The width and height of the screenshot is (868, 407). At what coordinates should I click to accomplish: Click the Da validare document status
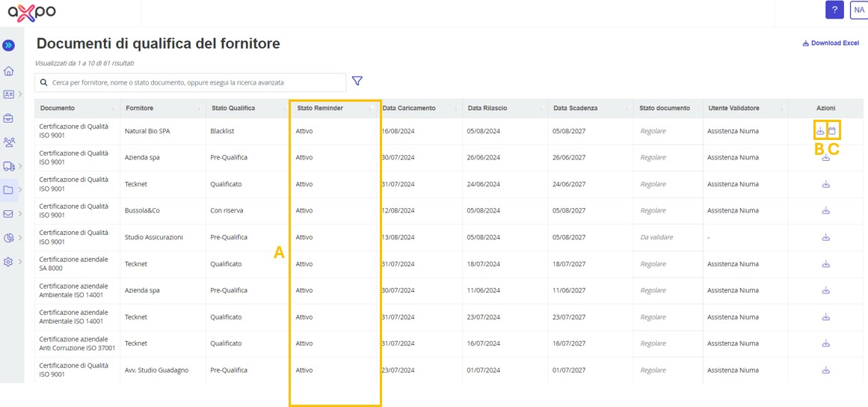coord(656,237)
